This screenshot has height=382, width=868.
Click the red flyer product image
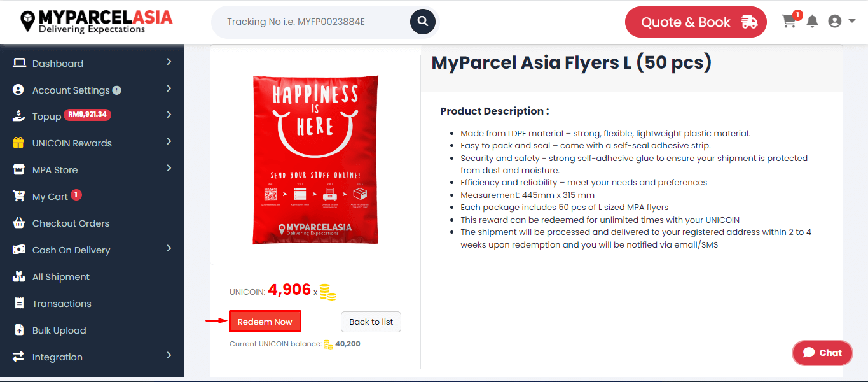coord(315,159)
